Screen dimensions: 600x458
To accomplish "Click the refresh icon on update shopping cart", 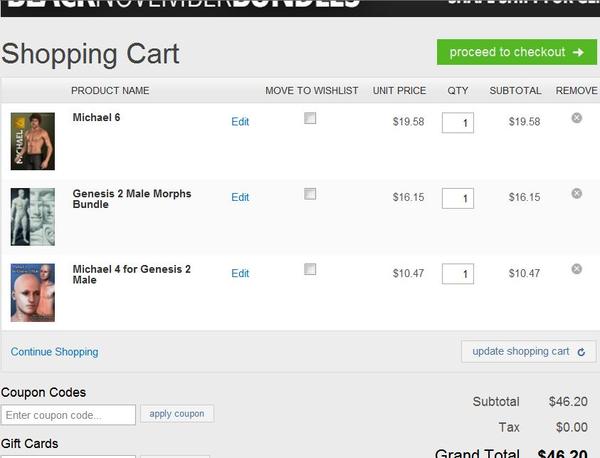I will tap(581, 352).
